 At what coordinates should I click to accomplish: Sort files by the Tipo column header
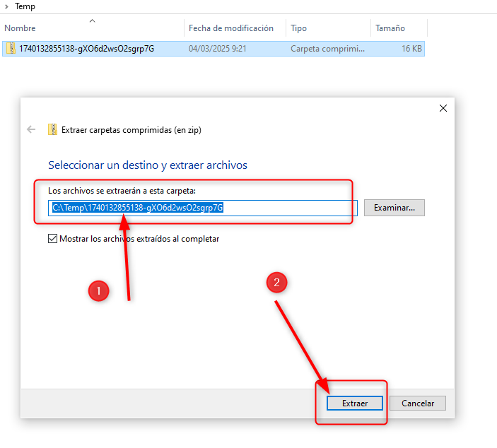[299, 28]
